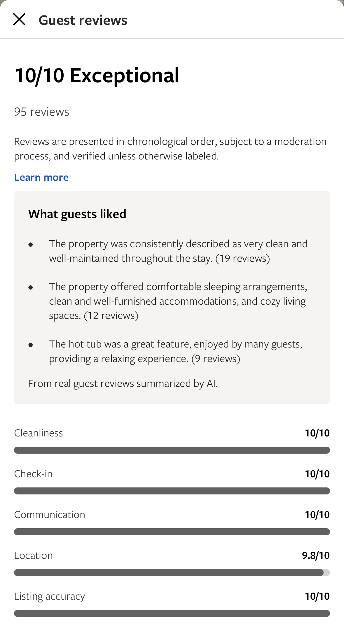The width and height of the screenshot is (344, 644).
Task: Tap the review moderation notice text
Action: [170, 149]
